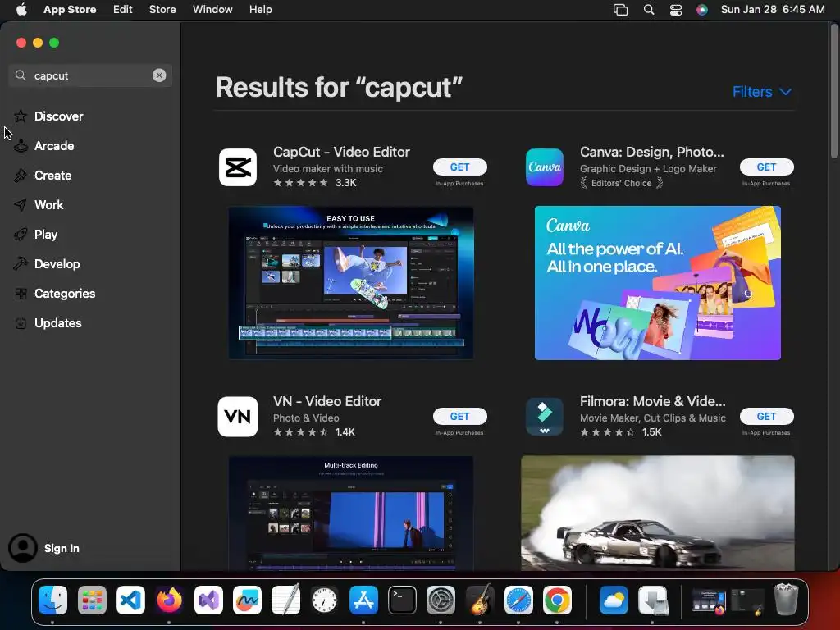The width and height of the screenshot is (840, 630).
Task: Open Filmora: Movie & Video title
Action: point(652,401)
